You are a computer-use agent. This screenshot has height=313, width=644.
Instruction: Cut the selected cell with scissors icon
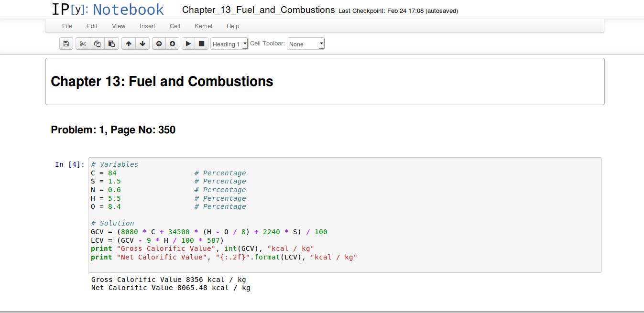[83, 44]
